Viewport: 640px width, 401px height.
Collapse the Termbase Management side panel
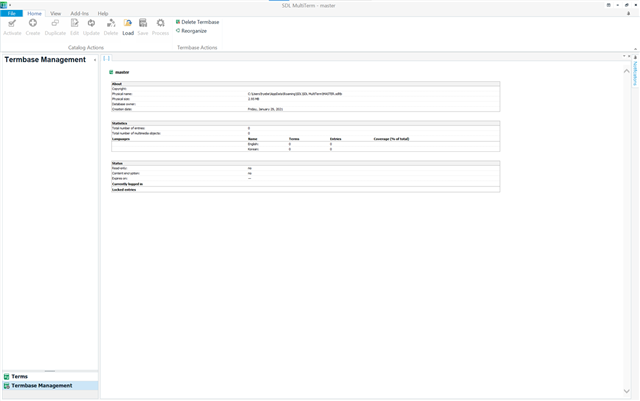(95, 60)
